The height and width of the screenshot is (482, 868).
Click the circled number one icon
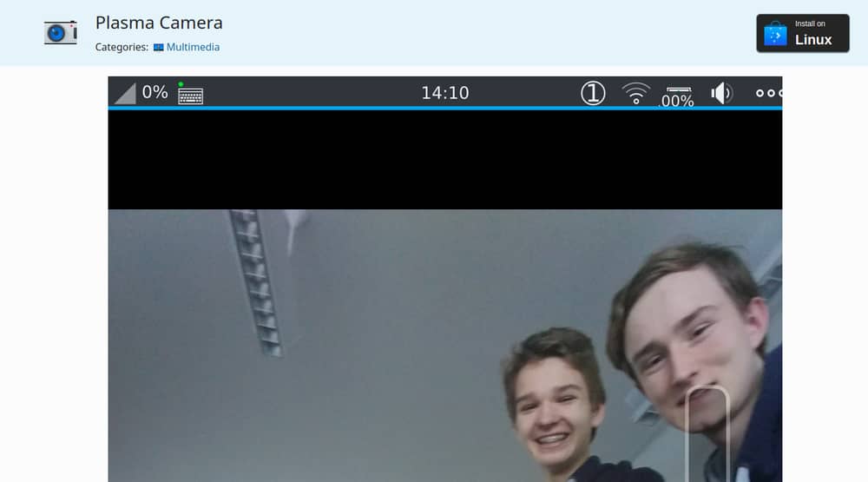593,93
